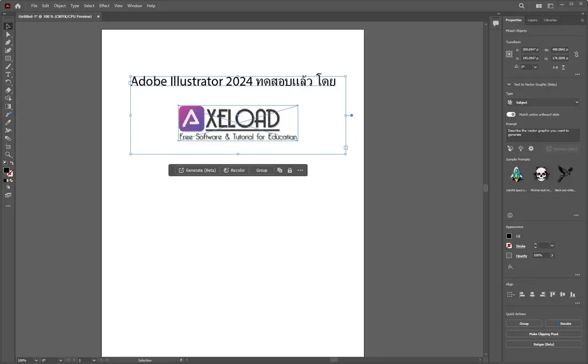
Task: Open the rotation angle dropdown in Transform
Action: [535, 67]
